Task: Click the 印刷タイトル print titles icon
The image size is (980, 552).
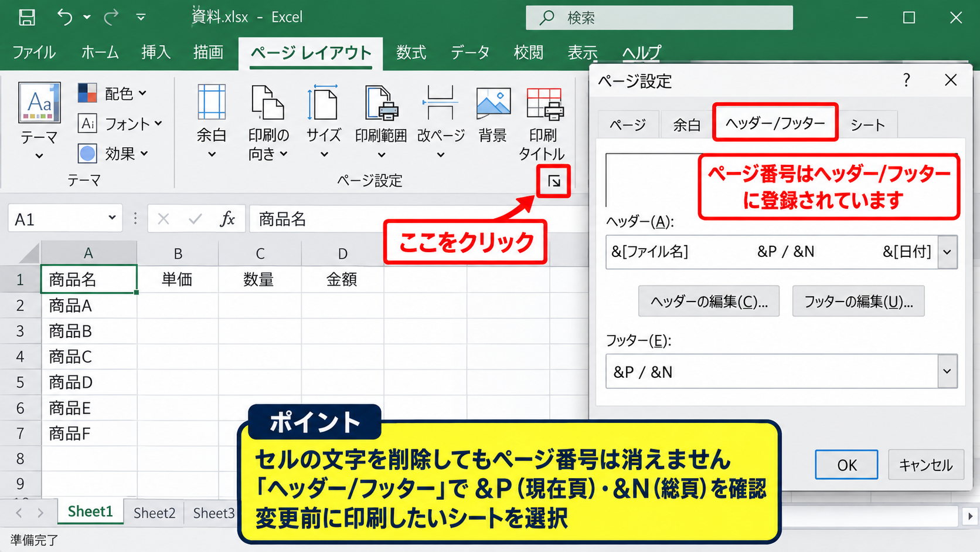Action: [x=545, y=104]
